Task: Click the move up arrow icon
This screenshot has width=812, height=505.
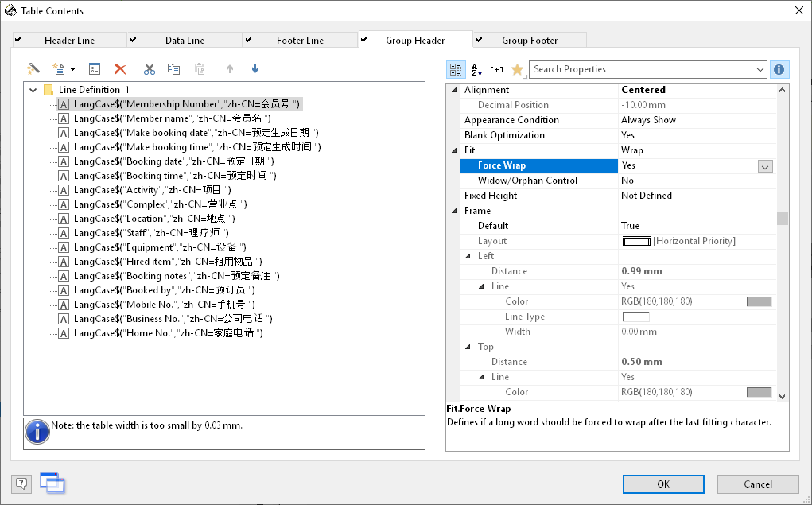Action: 230,69
